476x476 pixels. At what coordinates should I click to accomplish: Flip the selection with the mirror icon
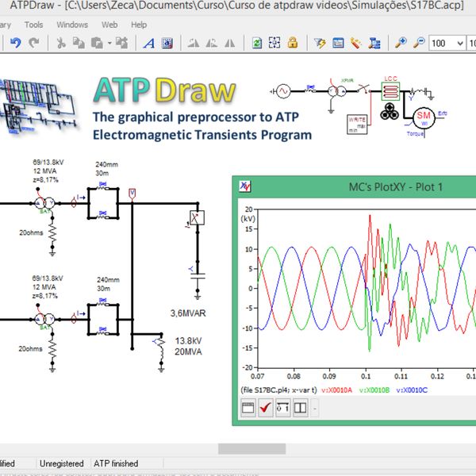pos(230,43)
